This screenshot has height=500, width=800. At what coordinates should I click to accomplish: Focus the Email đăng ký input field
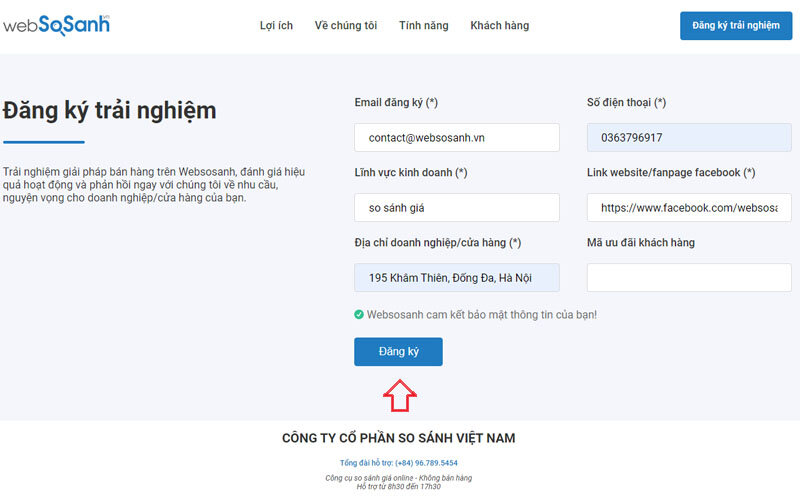pos(457,137)
